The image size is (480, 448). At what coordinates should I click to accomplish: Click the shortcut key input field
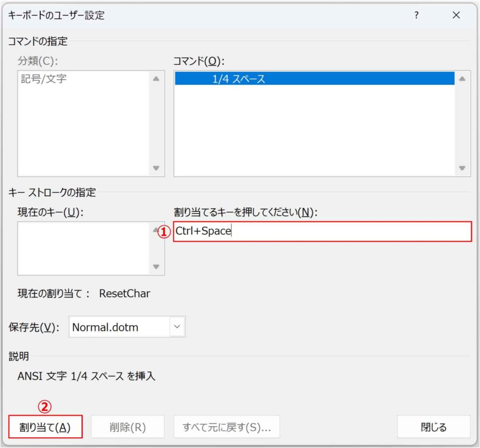point(322,231)
